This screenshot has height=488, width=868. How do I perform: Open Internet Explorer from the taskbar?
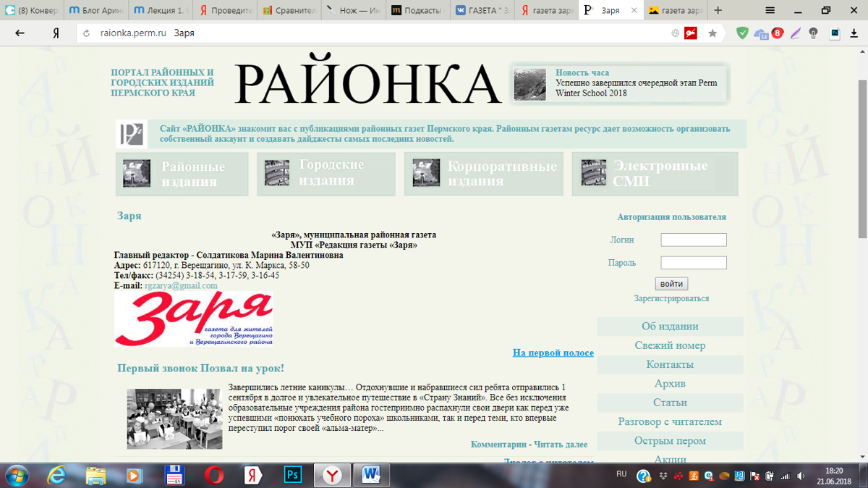click(56, 475)
